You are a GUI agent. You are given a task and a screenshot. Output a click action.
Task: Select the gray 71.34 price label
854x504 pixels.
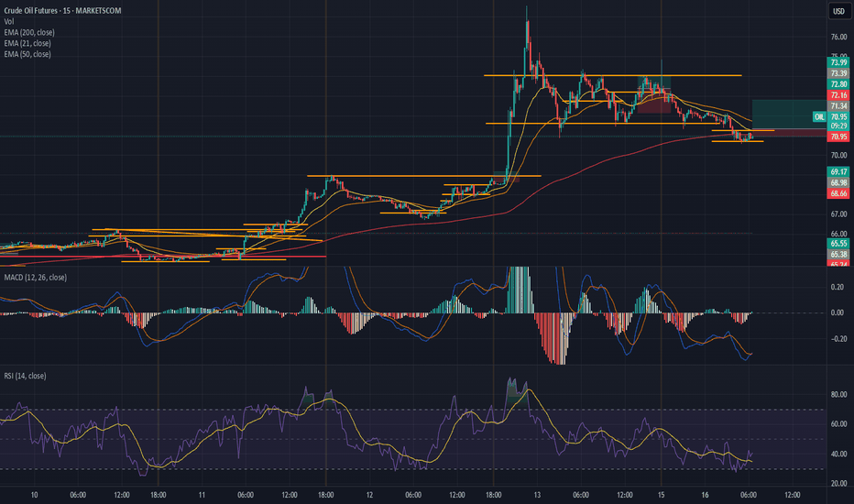coord(838,105)
